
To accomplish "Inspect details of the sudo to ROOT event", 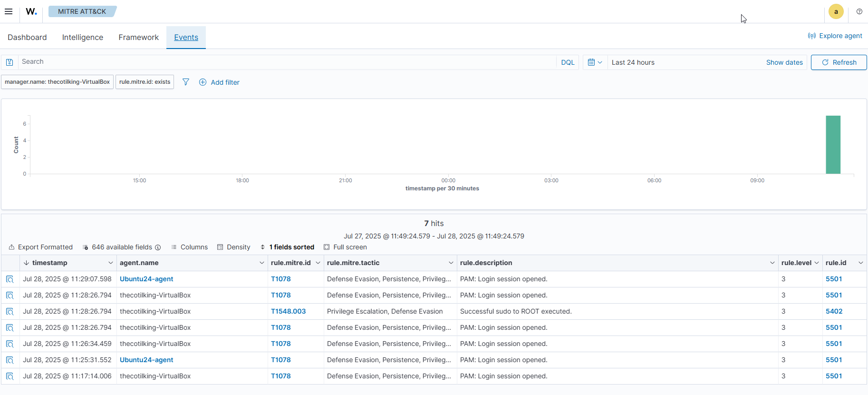I will tap(10, 312).
